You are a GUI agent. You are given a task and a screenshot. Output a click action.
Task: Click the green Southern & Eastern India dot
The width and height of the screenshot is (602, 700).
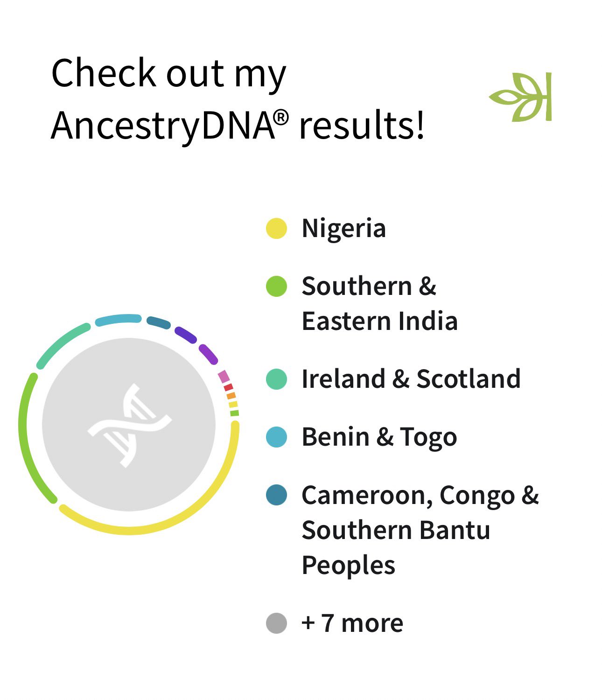click(276, 286)
